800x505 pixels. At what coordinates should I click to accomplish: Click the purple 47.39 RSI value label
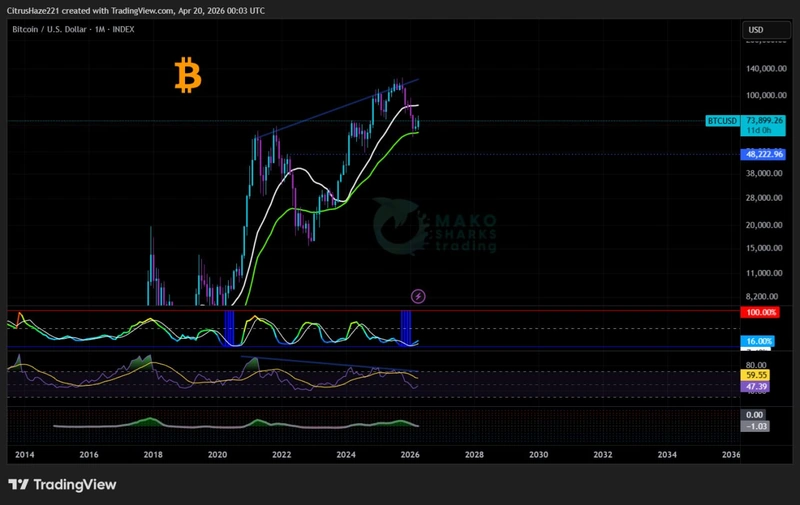756,386
